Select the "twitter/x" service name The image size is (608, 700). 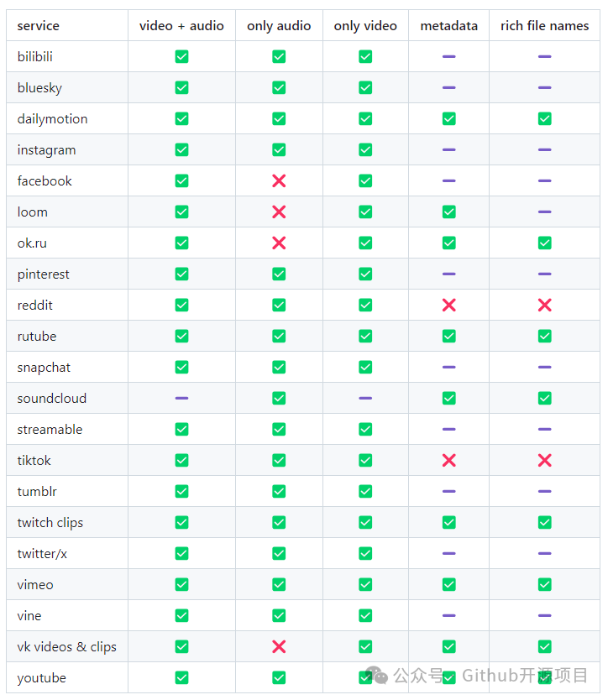click(x=42, y=554)
